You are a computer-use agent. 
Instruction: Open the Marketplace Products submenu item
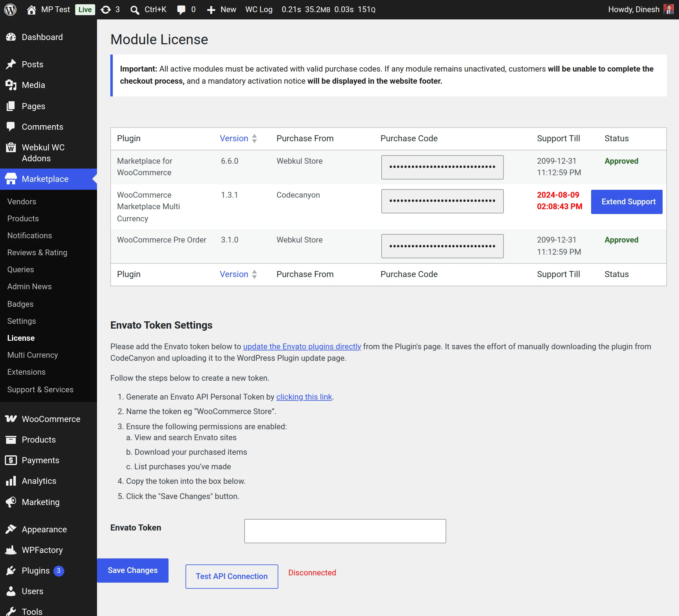pyautogui.click(x=23, y=219)
